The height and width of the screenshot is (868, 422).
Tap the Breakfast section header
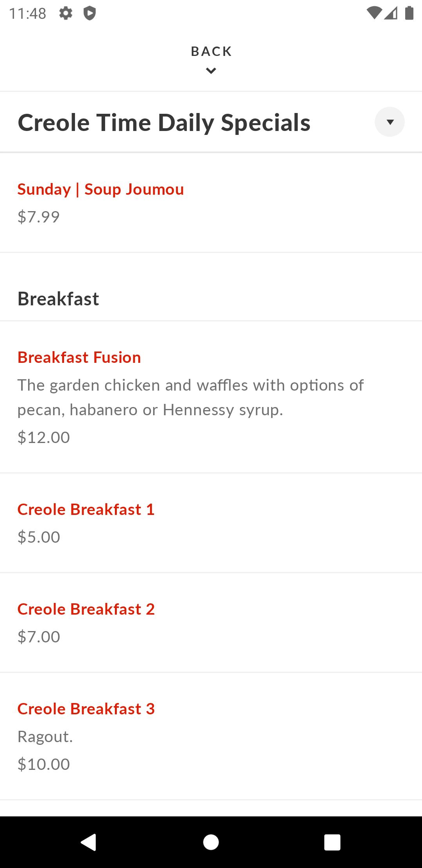point(58,299)
